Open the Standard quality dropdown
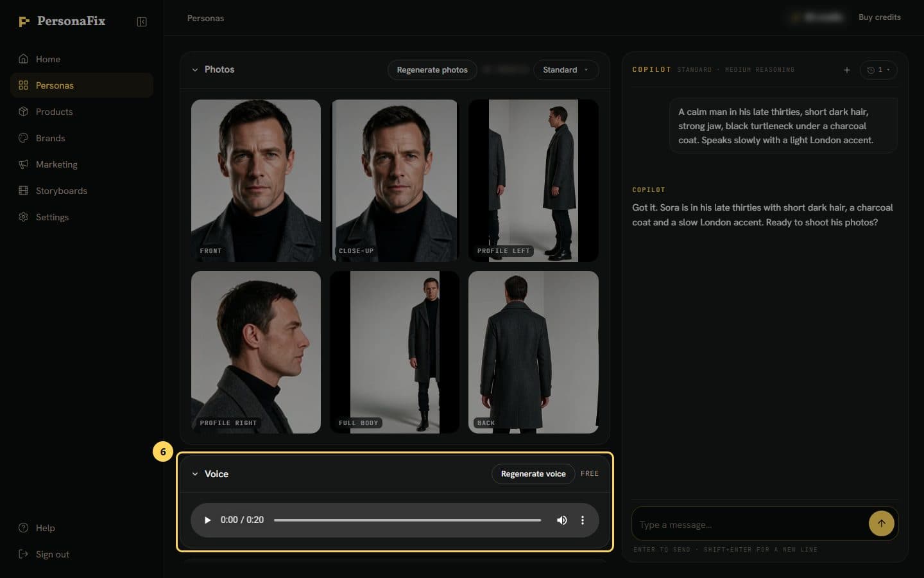924x578 pixels. pos(565,70)
